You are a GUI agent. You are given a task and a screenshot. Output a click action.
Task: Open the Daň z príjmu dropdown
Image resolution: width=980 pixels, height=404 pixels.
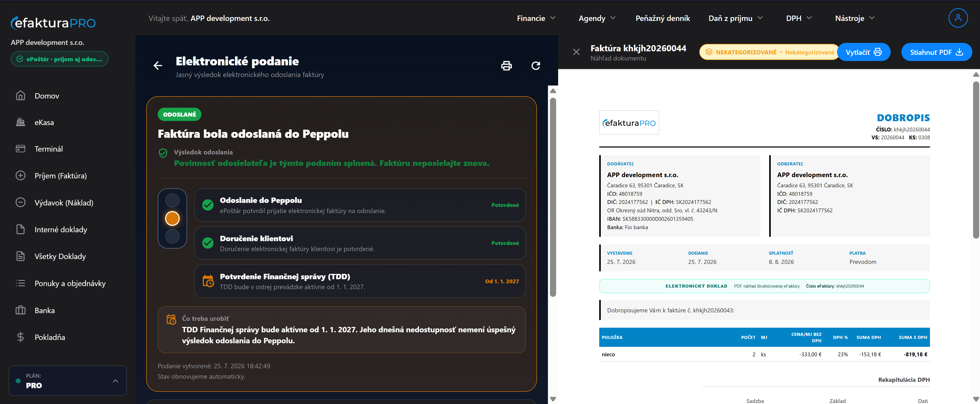click(735, 18)
